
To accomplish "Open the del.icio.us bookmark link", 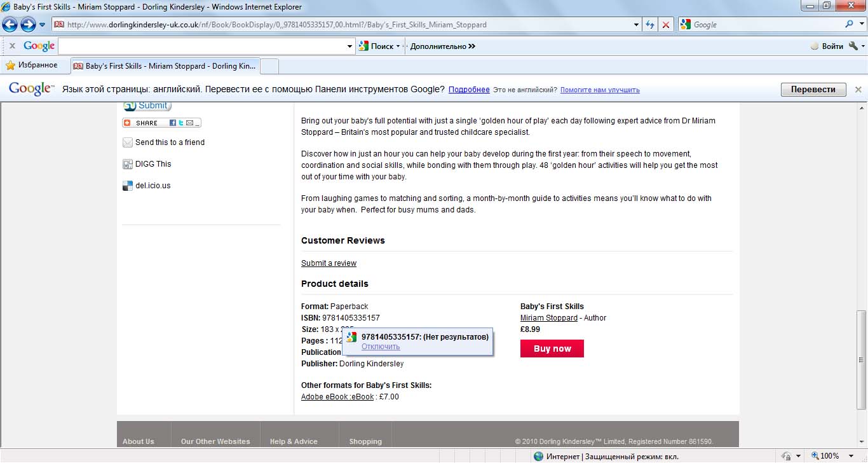I will coord(153,186).
